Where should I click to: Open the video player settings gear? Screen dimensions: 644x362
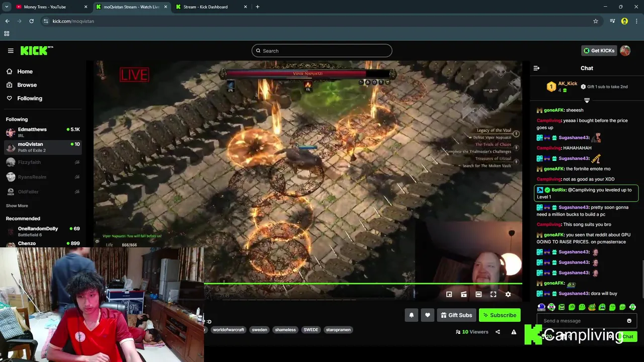pyautogui.click(x=508, y=295)
